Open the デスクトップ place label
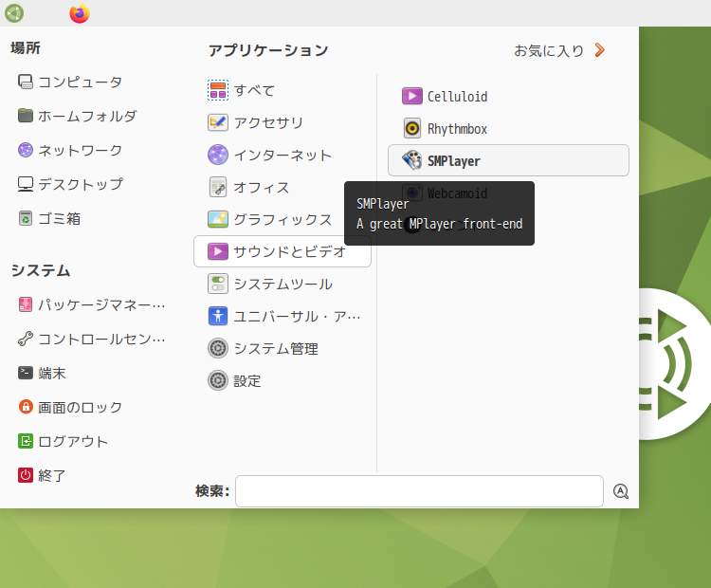This screenshot has height=588, width=711. click(81, 184)
